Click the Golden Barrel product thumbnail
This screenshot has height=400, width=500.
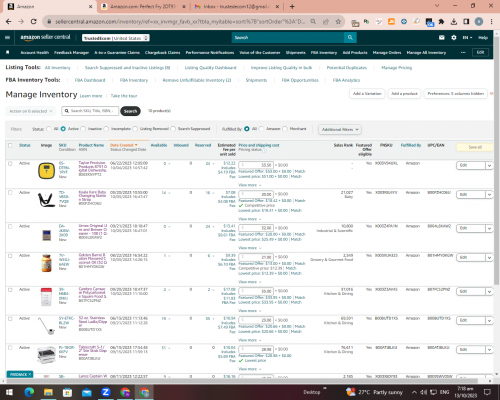(x=47, y=263)
